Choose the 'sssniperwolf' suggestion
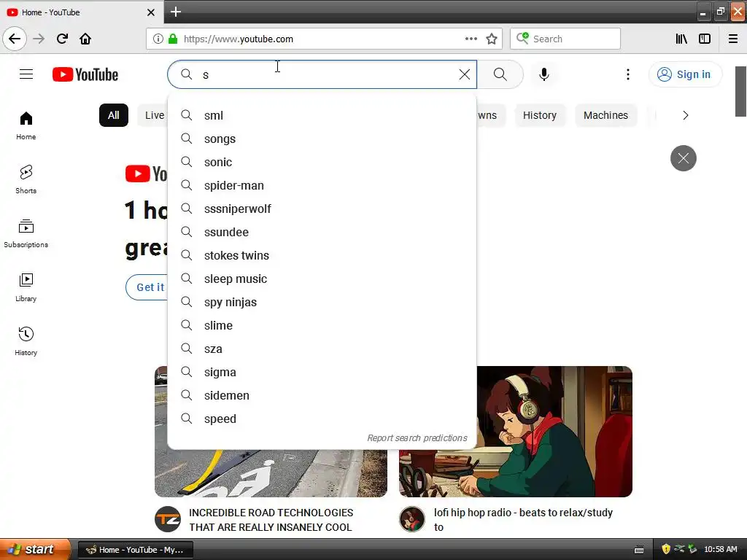Viewport: 747px width, 560px height. 322,209
